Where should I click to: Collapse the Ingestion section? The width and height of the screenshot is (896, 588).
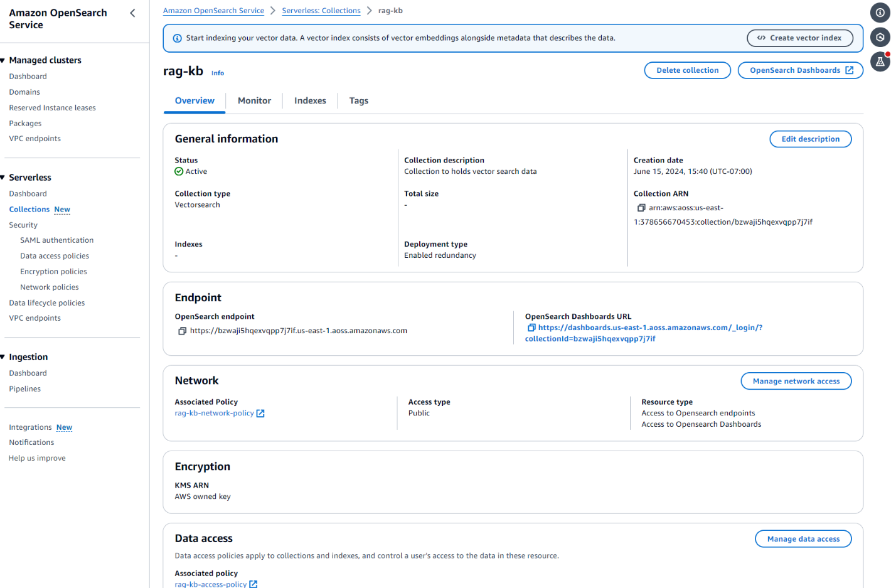click(x=3, y=357)
